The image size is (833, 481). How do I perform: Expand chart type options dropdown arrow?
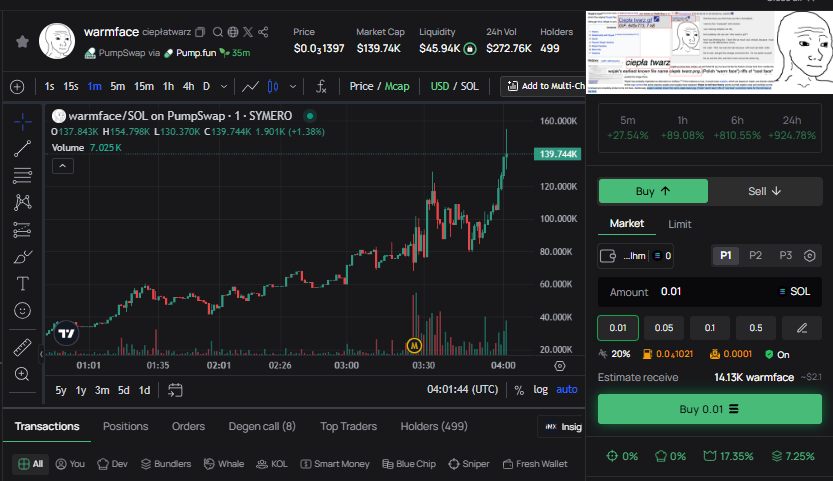point(293,87)
